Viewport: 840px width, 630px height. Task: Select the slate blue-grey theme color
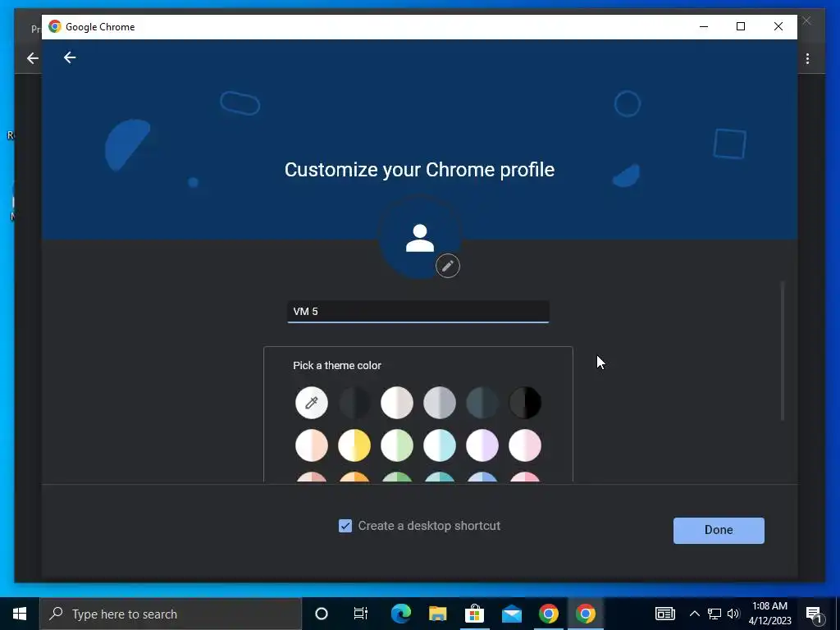point(482,402)
